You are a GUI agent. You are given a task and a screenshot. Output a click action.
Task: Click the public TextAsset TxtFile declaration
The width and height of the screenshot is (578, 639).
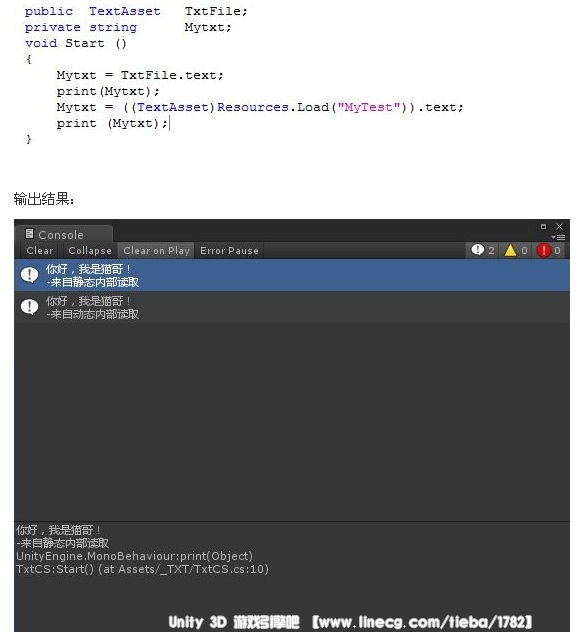[x=136, y=11]
